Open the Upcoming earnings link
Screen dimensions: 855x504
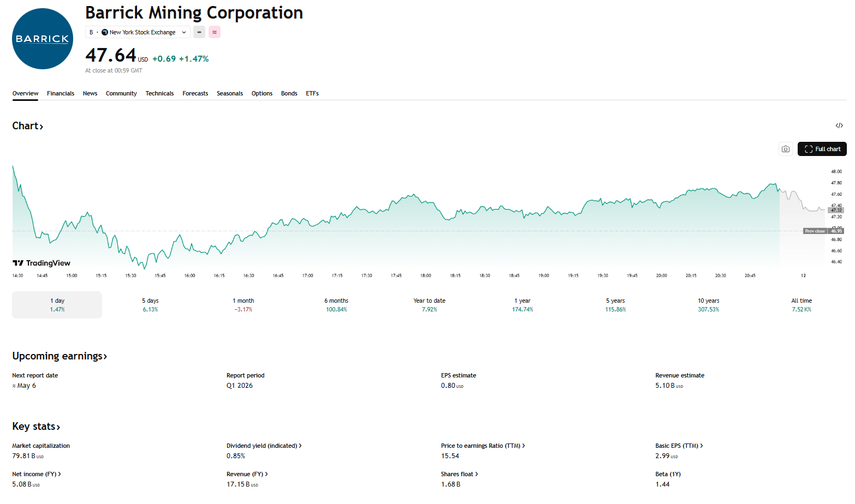pos(60,356)
